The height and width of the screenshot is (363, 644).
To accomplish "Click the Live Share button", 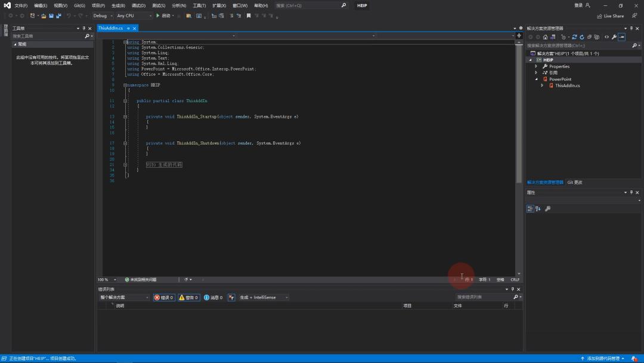I will coord(610,16).
